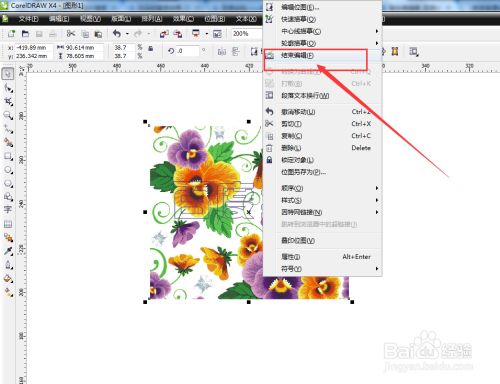Click the Export toolbar icon
Viewport: 500px width, 384px height.
(178, 34)
